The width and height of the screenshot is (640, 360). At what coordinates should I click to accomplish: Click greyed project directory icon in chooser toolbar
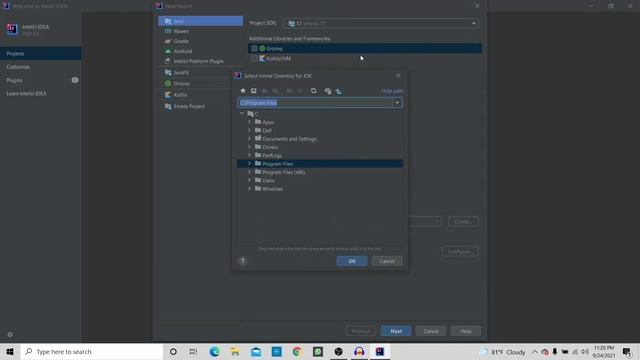pos(264,91)
